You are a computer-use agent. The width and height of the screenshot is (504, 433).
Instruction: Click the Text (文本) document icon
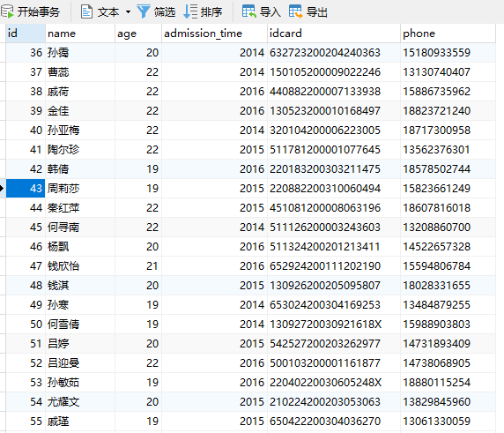pyautogui.click(x=86, y=11)
